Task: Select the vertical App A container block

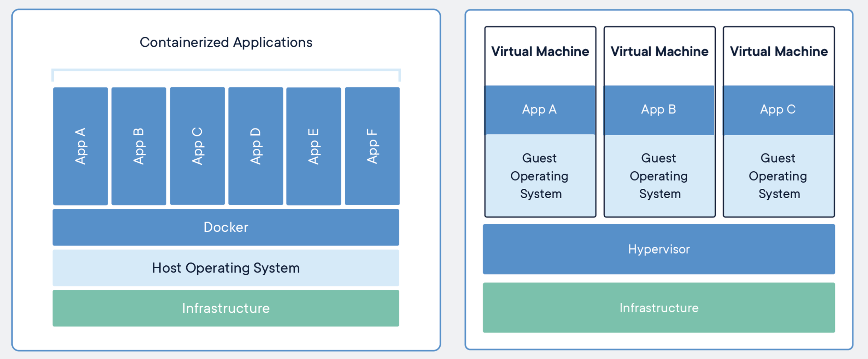Action: tap(81, 146)
